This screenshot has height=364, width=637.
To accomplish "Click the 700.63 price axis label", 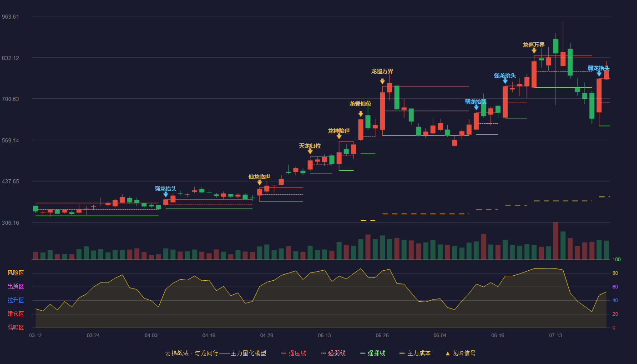I will [10, 99].
